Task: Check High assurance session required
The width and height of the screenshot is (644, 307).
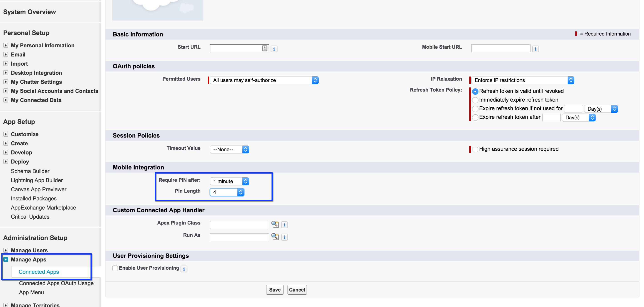Action: point(475,149)
